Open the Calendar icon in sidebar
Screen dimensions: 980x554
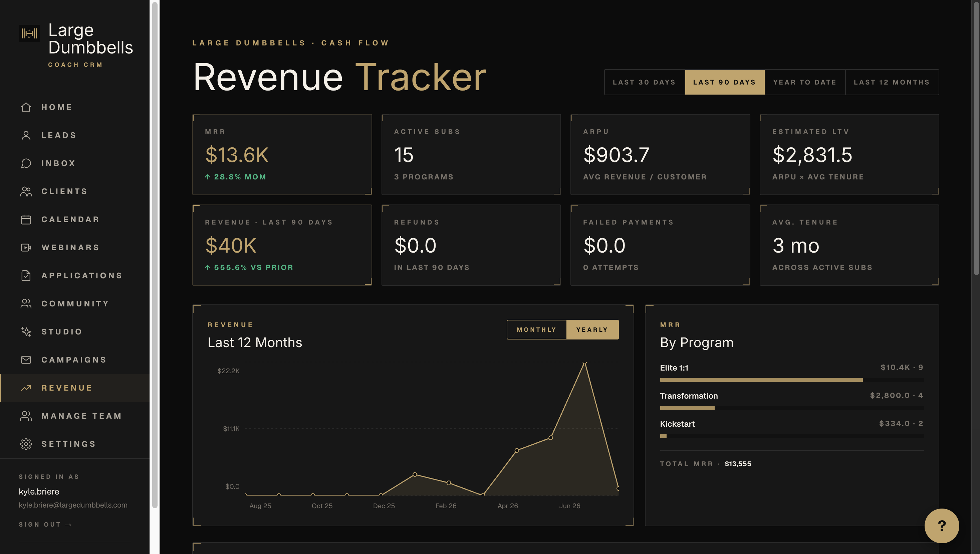coord(26,219)
